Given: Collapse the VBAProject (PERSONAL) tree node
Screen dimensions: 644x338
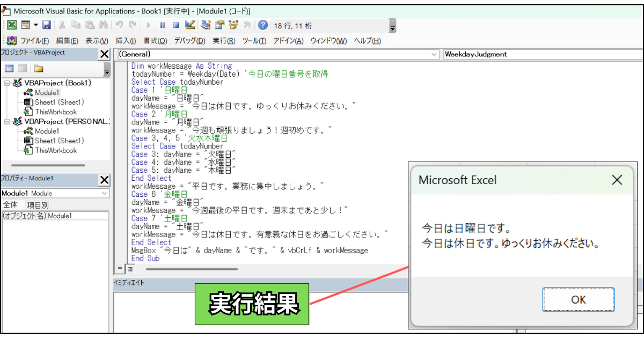Looking at the screenshot, I should (x=7, y=122).
